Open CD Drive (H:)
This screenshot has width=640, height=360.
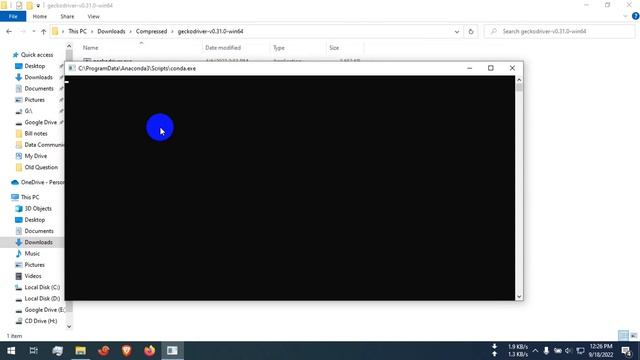[x=40, y=321]
